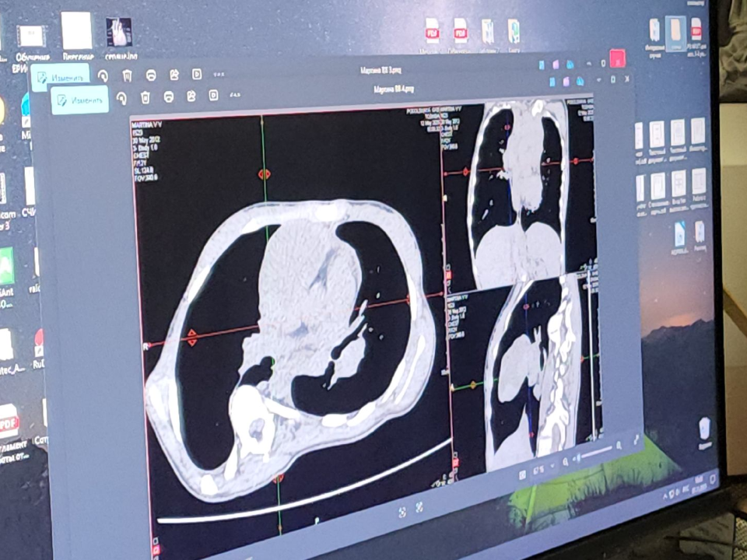Open the taskbar clock and date
Screen dimensions: 747x560
(x=699, y=484)
